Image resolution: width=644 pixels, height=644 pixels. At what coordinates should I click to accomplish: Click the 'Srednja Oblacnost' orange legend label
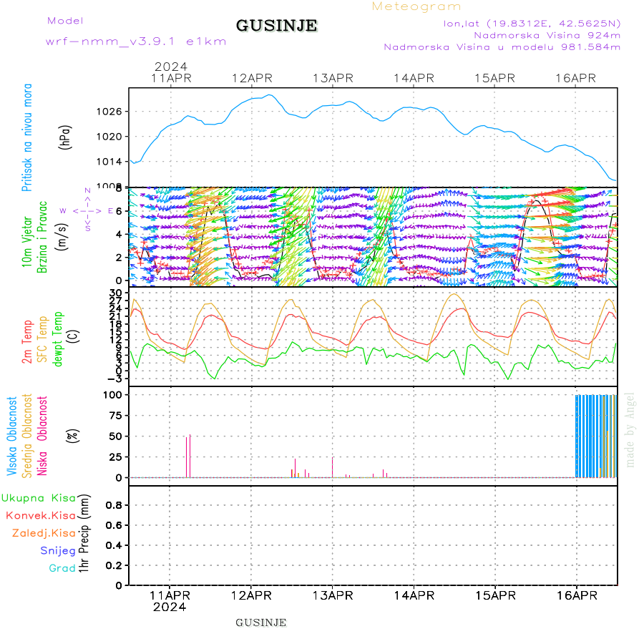click(26, 436)
